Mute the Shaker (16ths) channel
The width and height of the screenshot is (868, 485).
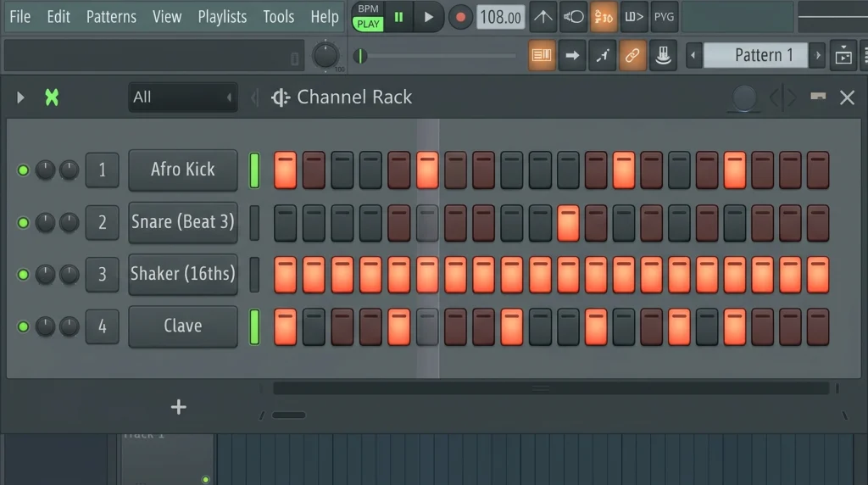point(23,274)
